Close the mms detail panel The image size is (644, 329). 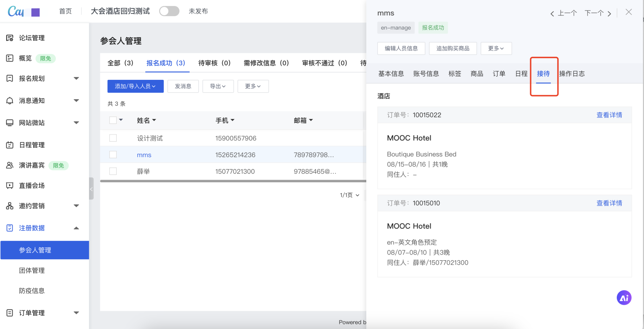coord(629,12)
